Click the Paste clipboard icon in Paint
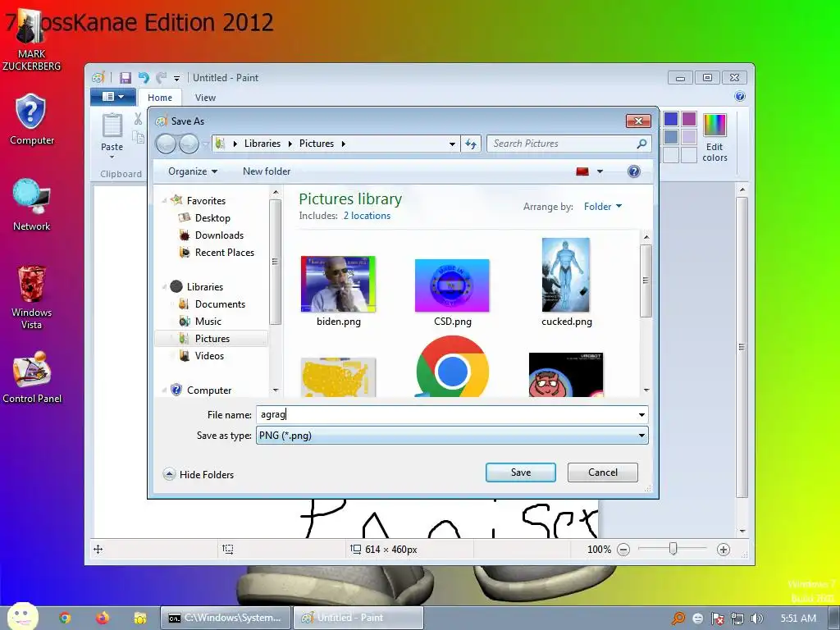The width and height of the screenshot is (840, 630). click(x=112, y=126)
